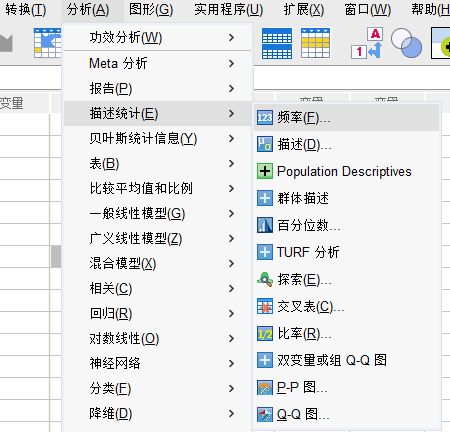450x432 pixels.
Task: Expand the 回归(R) regression submenu
Action: point(157,314)
